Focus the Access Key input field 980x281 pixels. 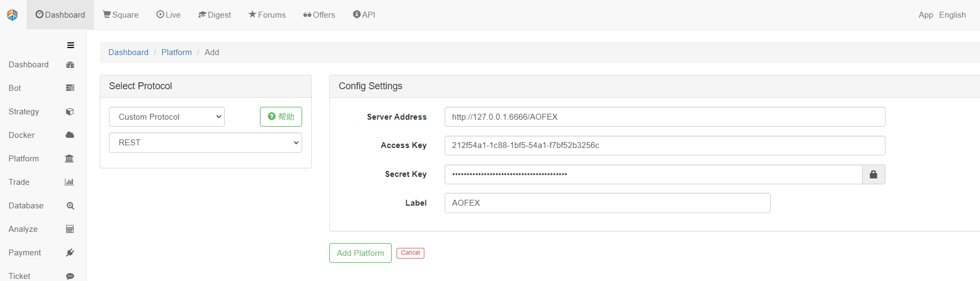(665, 145)
